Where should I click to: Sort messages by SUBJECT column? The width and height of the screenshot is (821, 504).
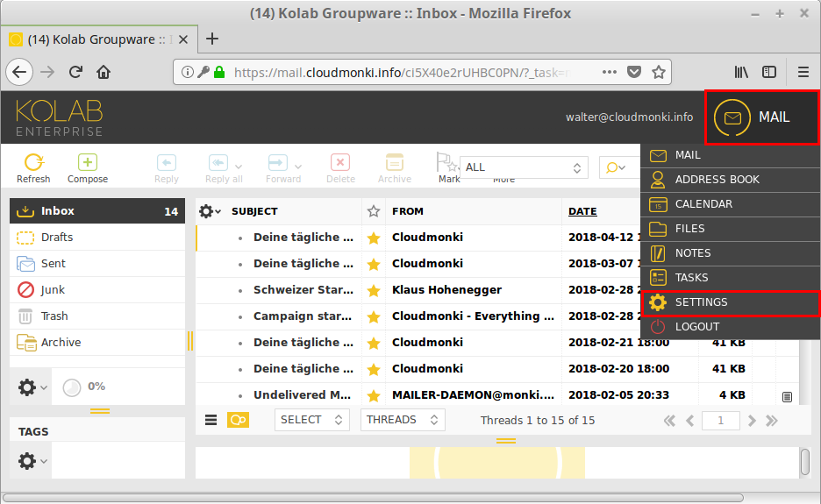coord(254,211)
